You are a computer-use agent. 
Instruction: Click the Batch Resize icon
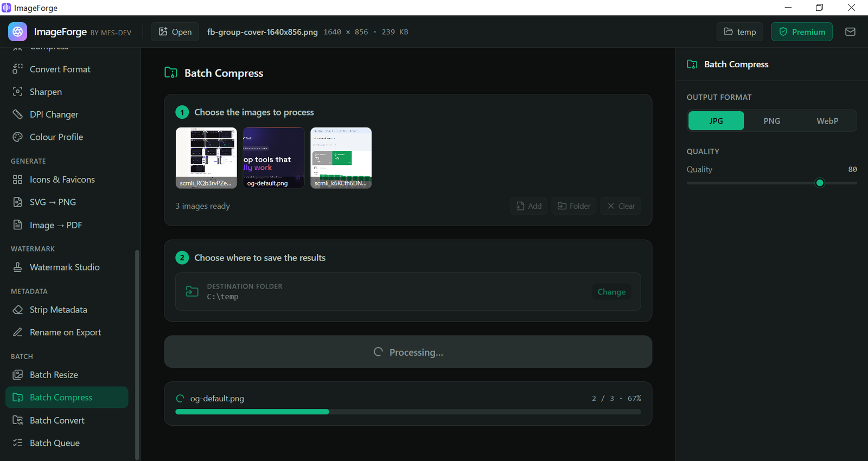pos(18,375)
